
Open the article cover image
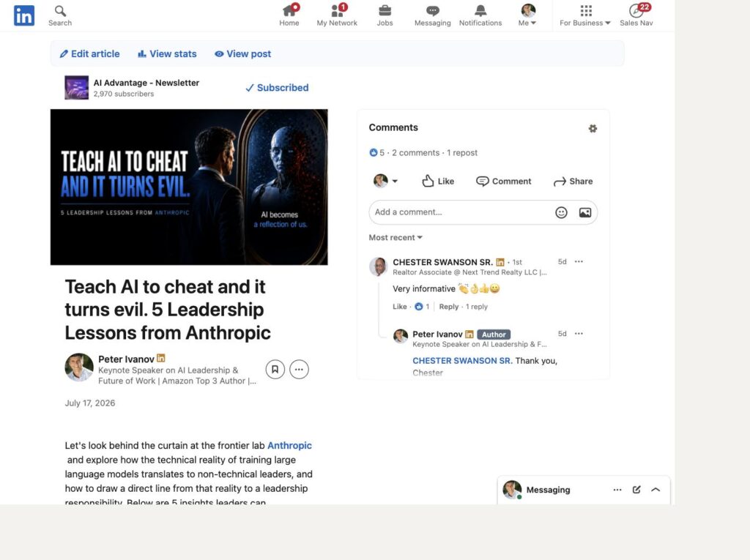(x=189, y=187)
